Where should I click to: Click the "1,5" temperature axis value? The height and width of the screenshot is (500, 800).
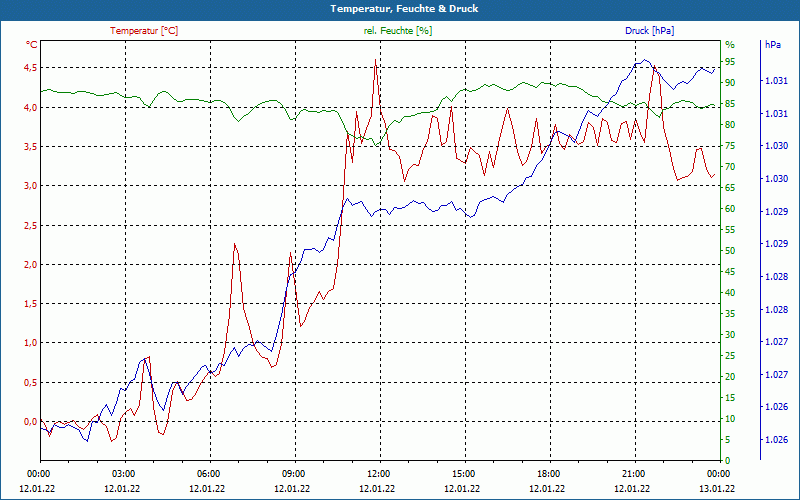(x=31, y=304)
